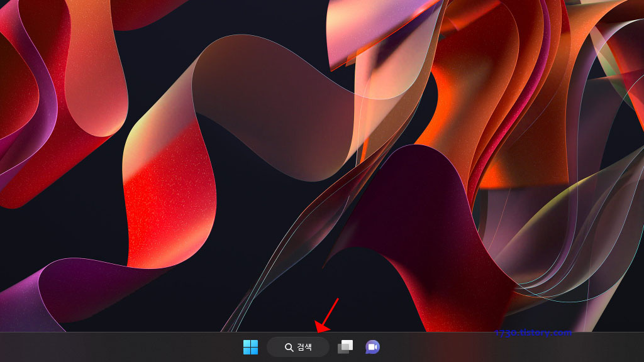The height and width of the screenshot is (362, 644).
Task: Open Task View from the taskbar
Action: click(345, 347)
